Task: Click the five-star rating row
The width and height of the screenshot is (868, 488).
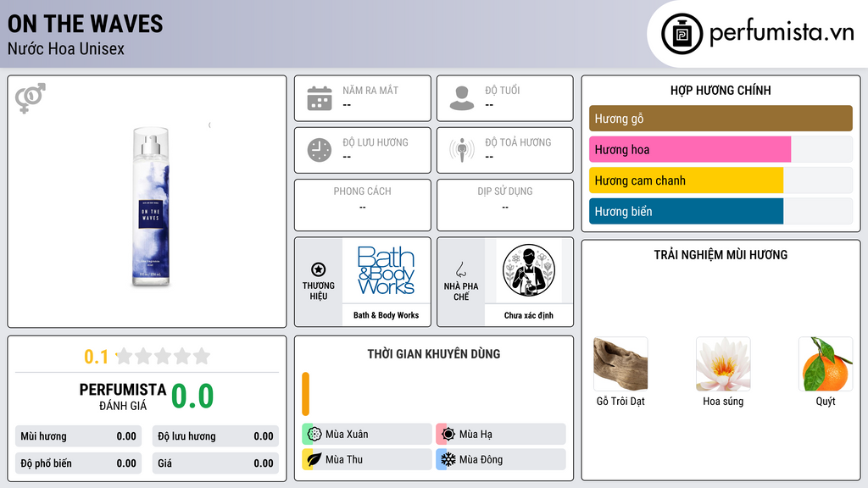Action: 163,357
